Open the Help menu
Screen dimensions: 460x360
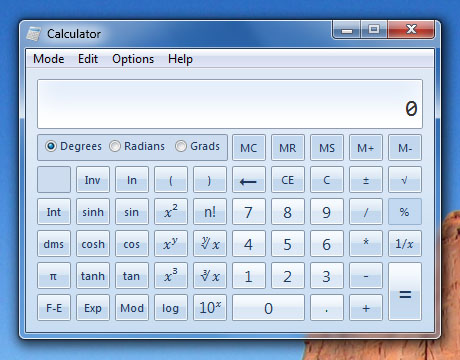pyautogui.click(x=180, y=59)
